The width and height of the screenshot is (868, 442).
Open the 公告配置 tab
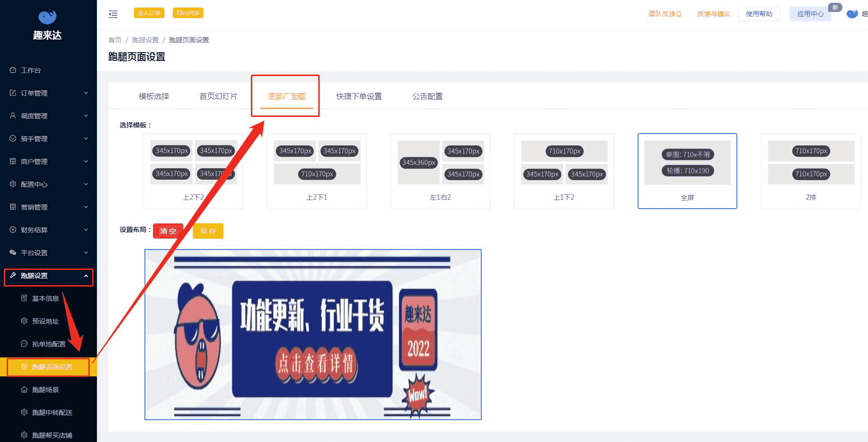[x=428, y=96]
